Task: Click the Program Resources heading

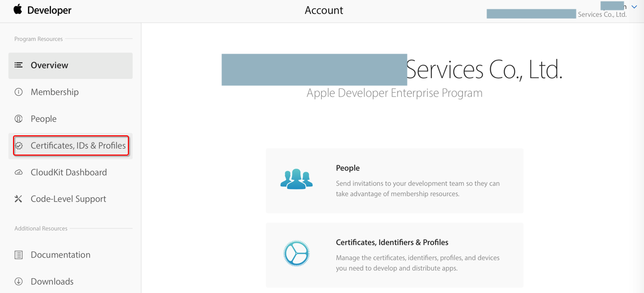Action: [38, 39]
